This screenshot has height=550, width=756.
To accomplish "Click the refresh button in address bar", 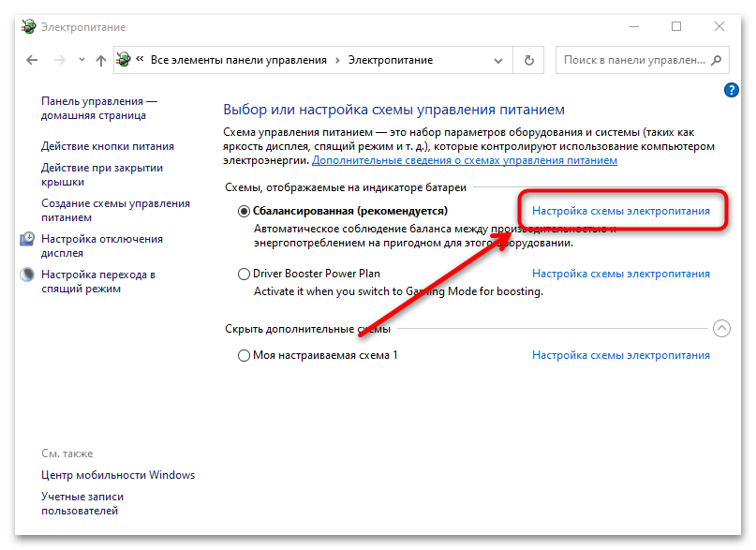I will (529, 60).
